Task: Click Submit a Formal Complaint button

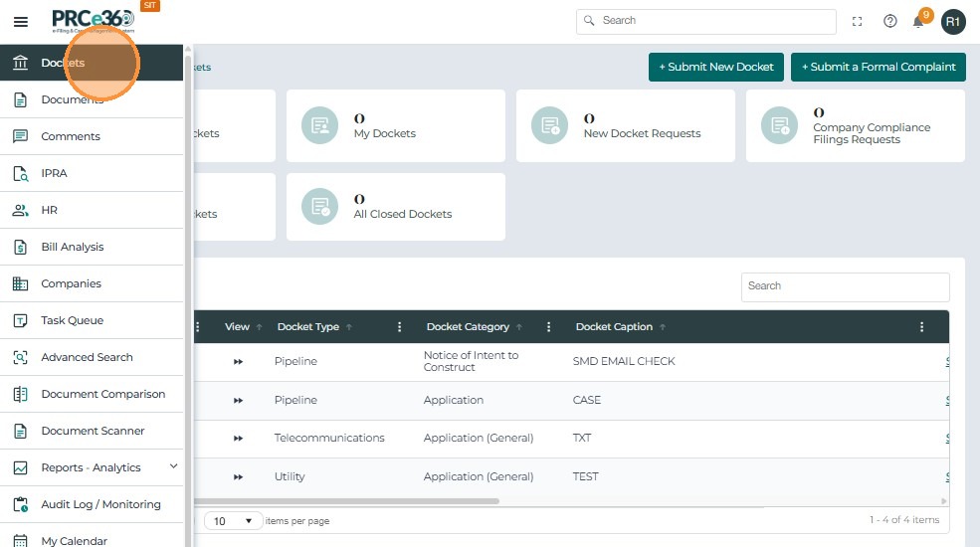Action: pos(878,67)
